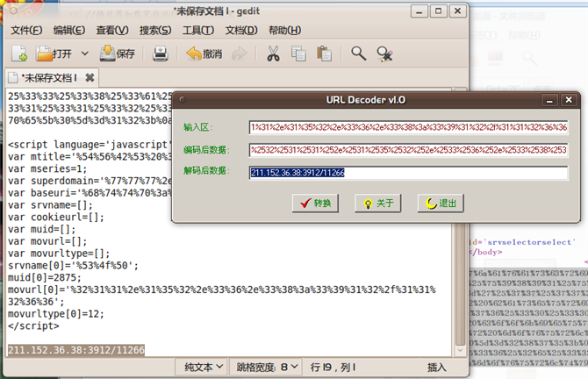Click the line 'muid[0]=2875;'
The width and height of the screenshot is (588, 379).
tap(45, 277)
